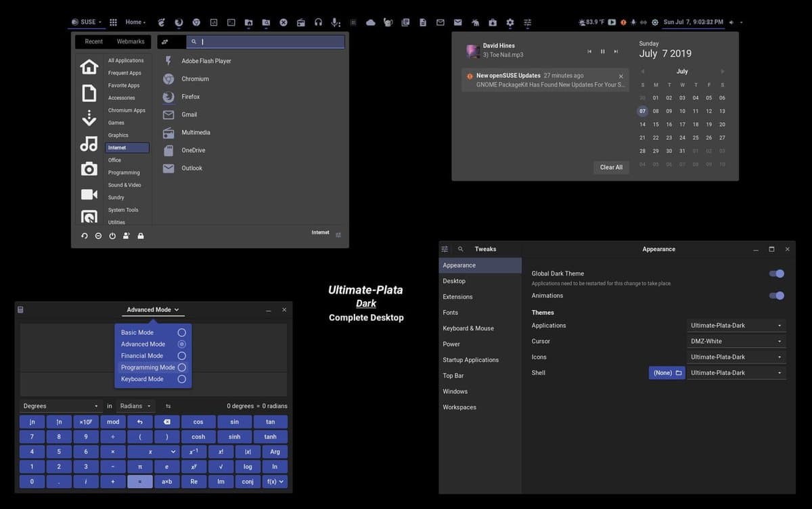Open the Home folder icon in sidebar

pyautogui.click(x=89, y=66)
